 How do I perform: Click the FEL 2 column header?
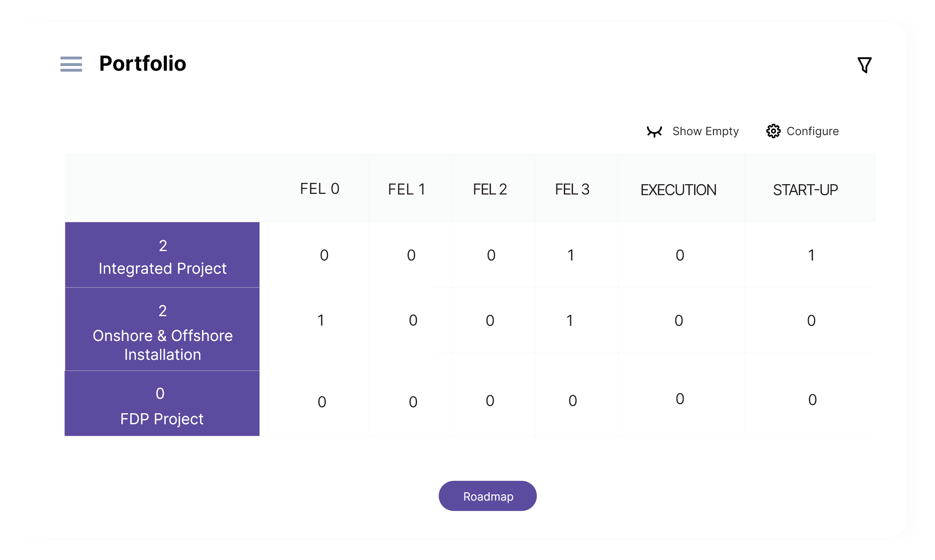(490, 189)
